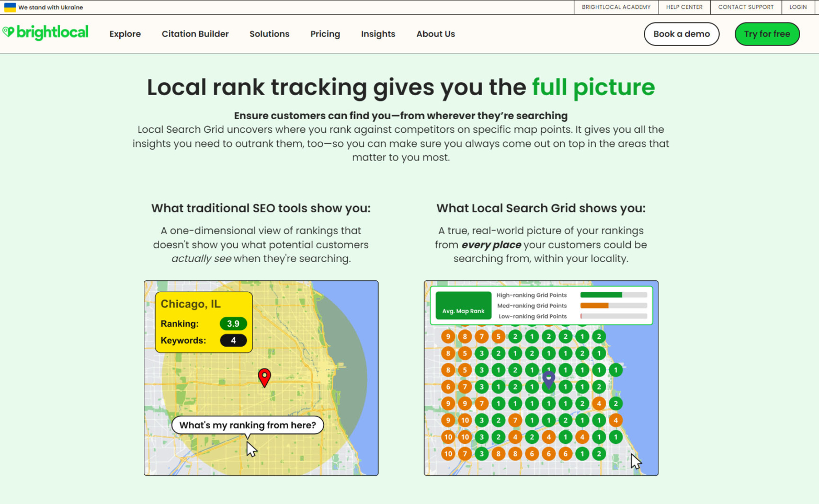
Task: Click the What's my ranking speech bubble
Action: coord(247,425)
